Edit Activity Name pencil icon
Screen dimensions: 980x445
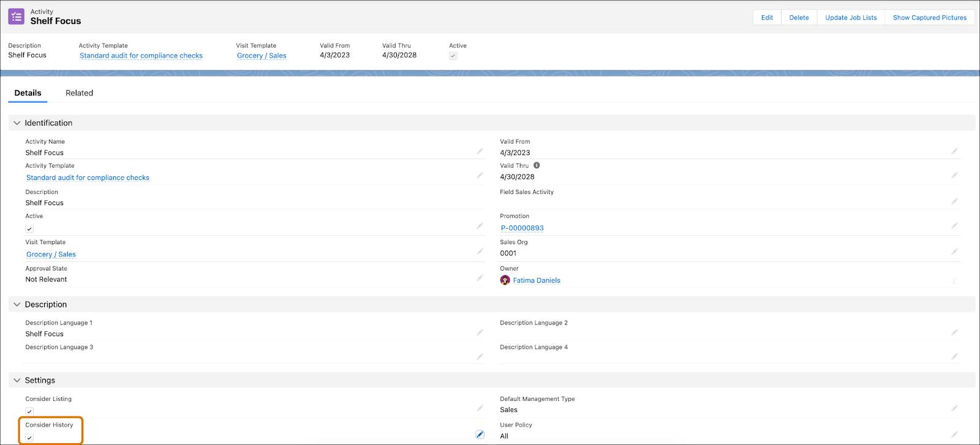tap(480, 151)
